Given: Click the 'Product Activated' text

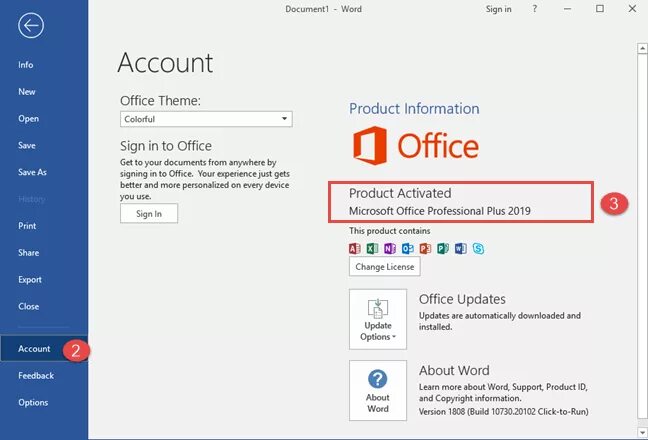Looking at the screenshot, I should coord(400,193).
